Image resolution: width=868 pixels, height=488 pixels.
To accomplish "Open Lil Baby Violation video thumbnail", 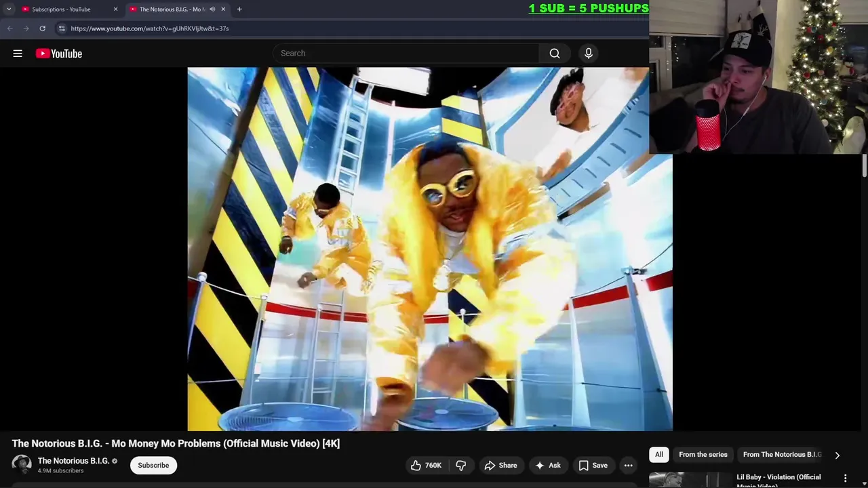I will pyautogui.click(x=690, y=480).
